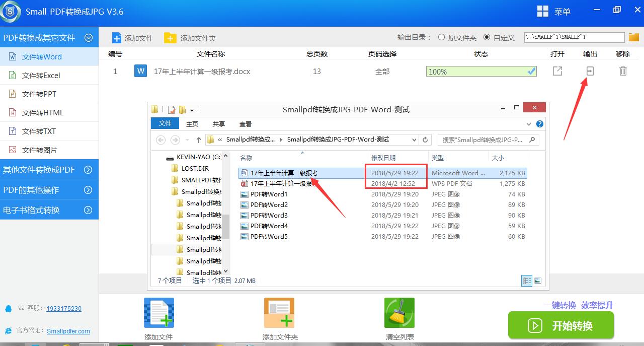Click Explorer back navigation arrow
This screenshot has height=346, width=644.
(161, 140)
